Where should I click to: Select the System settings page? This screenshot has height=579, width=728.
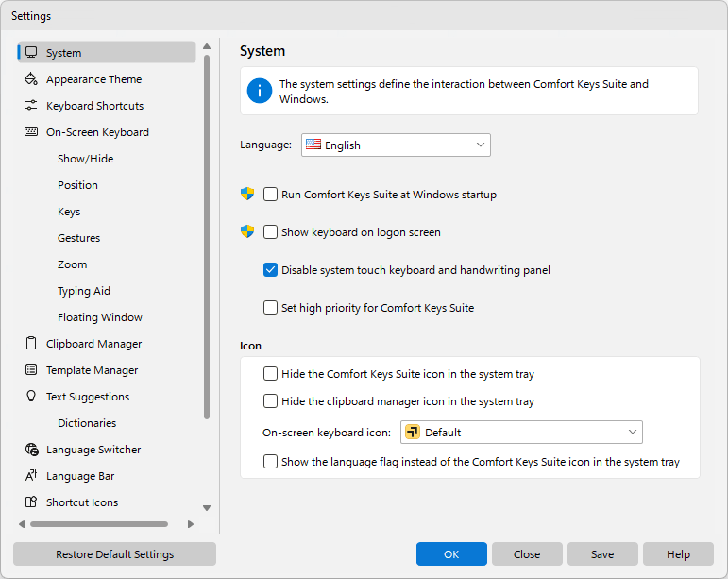(x=107, y=53)
